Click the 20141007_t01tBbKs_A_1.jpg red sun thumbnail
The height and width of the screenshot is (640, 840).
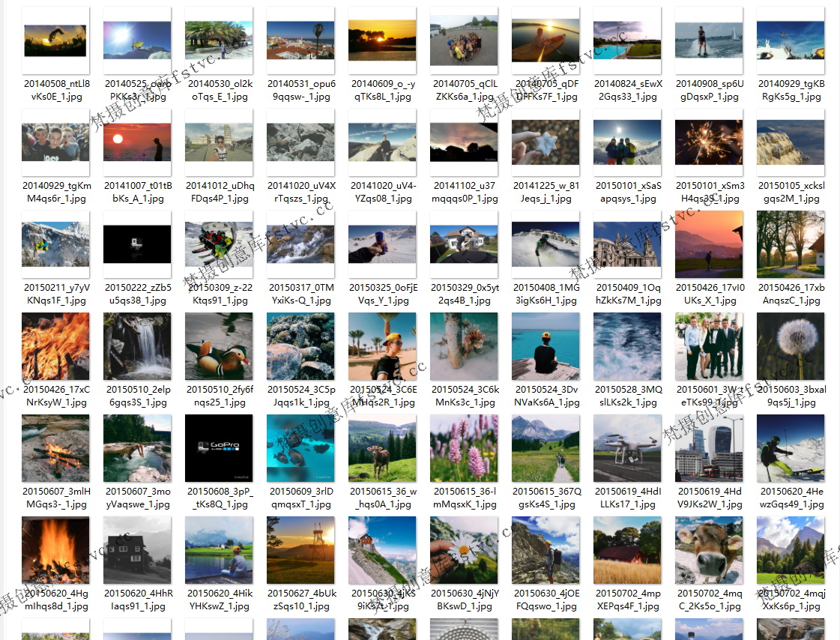pos(137,142)
